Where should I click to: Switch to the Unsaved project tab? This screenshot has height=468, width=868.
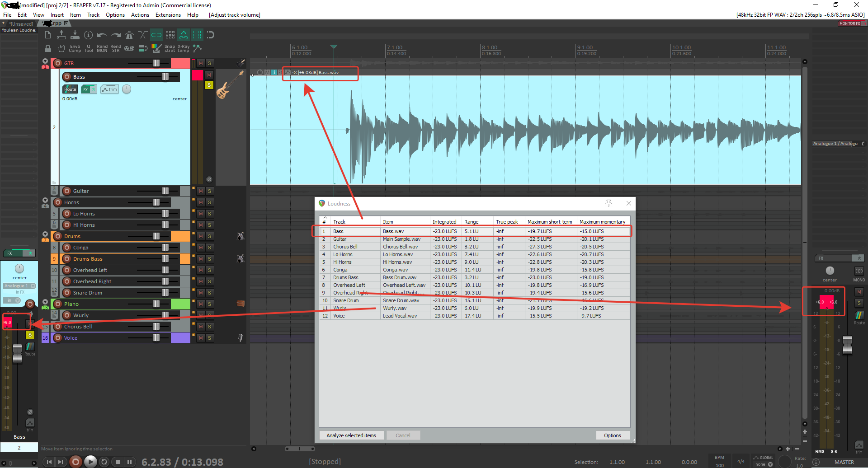tap(20, 23)
